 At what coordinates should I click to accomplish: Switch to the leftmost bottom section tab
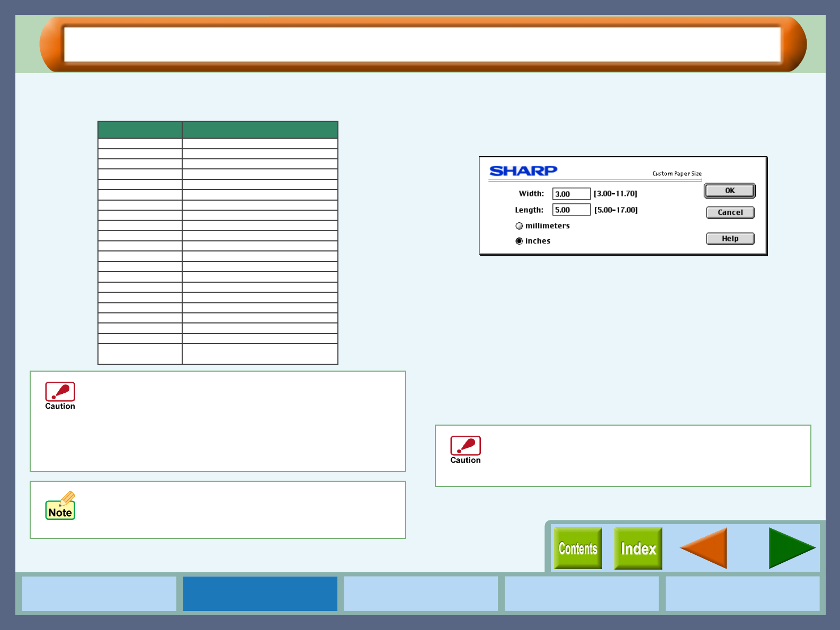click(x=99, y=593)
